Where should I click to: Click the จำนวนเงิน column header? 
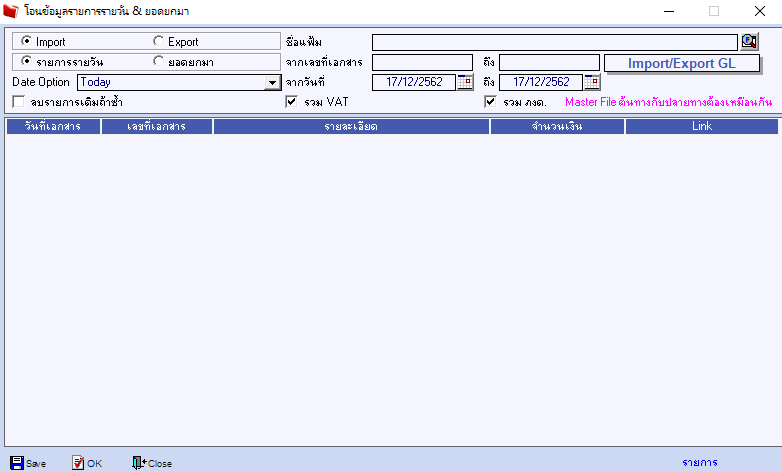(557, 126)
